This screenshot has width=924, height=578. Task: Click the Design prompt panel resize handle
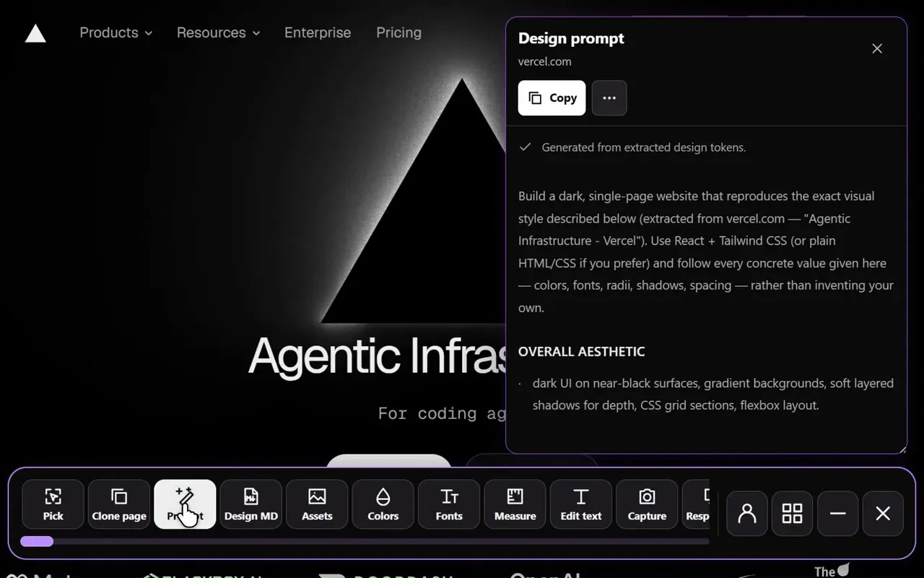click(902, 449)
